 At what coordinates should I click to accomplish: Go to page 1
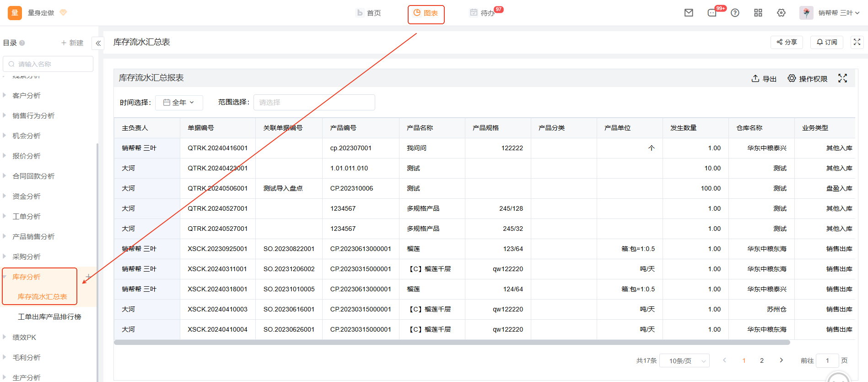(x=744, y=361)
